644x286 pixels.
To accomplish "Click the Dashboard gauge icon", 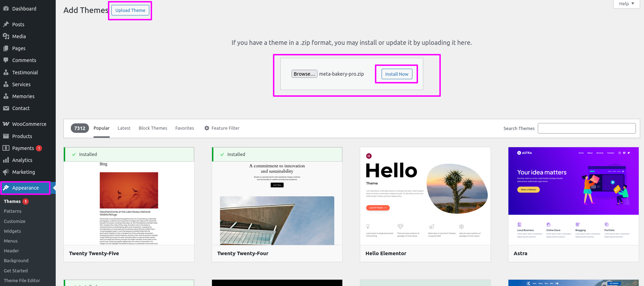I will pos(6,9).
